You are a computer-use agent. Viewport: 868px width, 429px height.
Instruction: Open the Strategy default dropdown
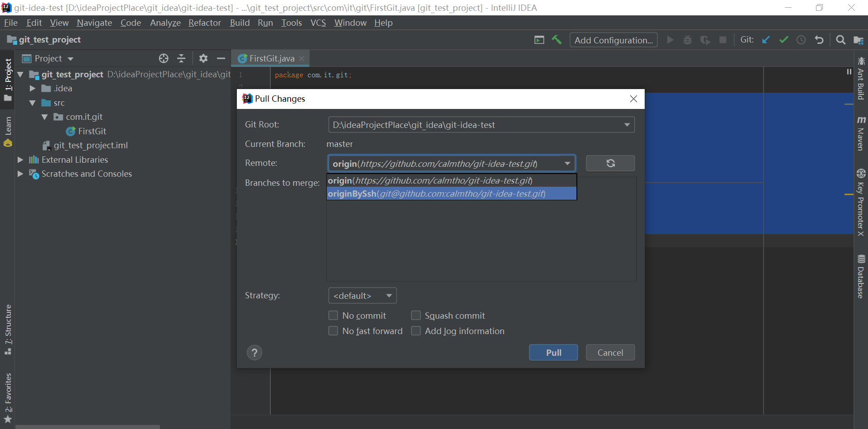pyautogui.click(x=363, y=296)
